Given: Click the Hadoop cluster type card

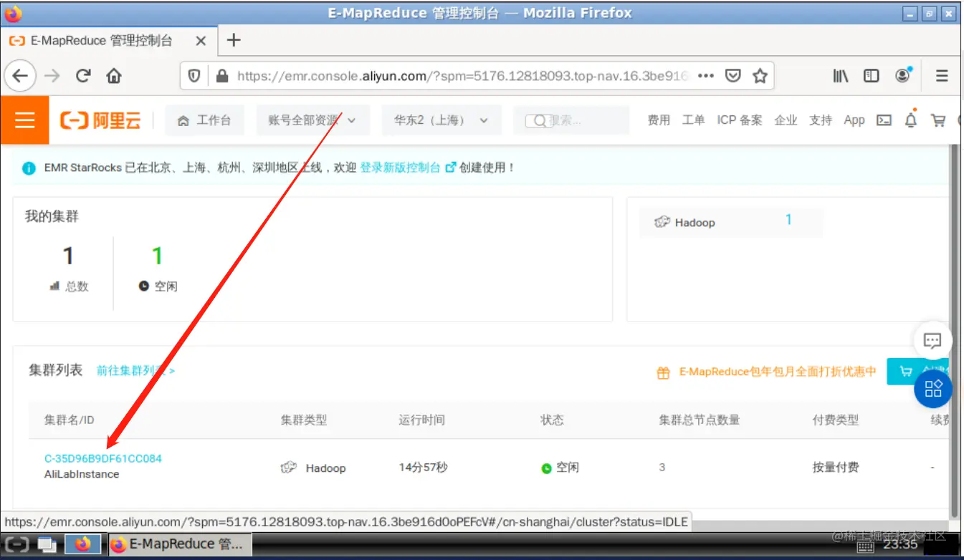Looking at the screenshot, I should click(731, 223).
